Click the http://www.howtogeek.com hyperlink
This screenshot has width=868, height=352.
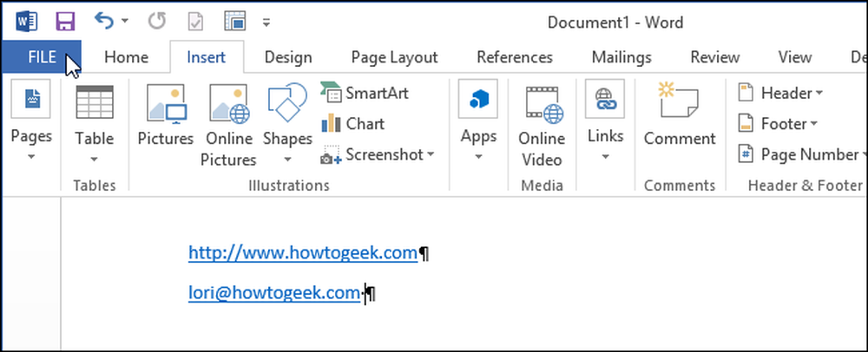(303, 253)
